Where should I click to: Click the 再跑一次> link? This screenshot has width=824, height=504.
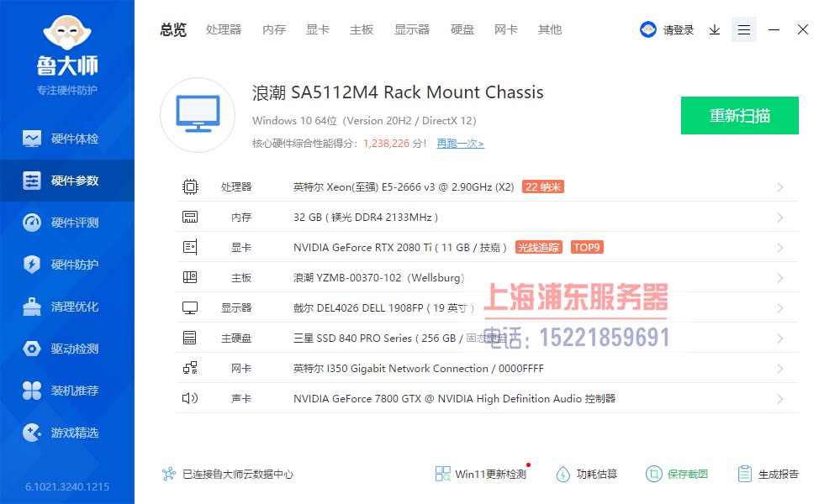[461, 144]
